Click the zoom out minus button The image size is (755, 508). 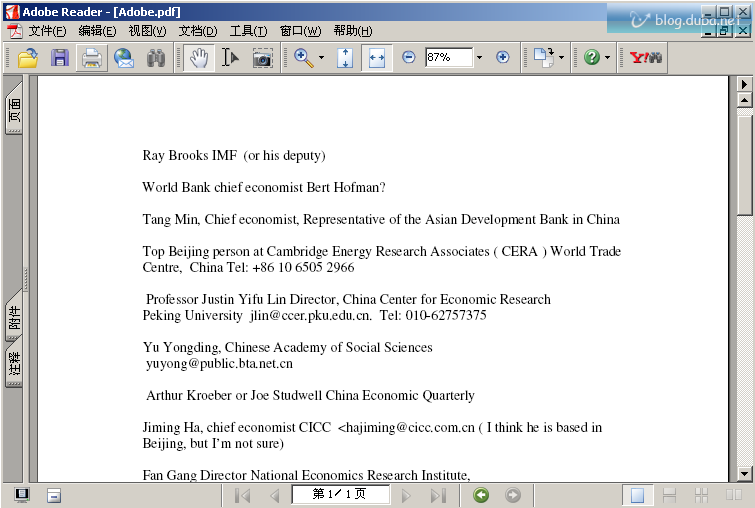pos(408,58)
